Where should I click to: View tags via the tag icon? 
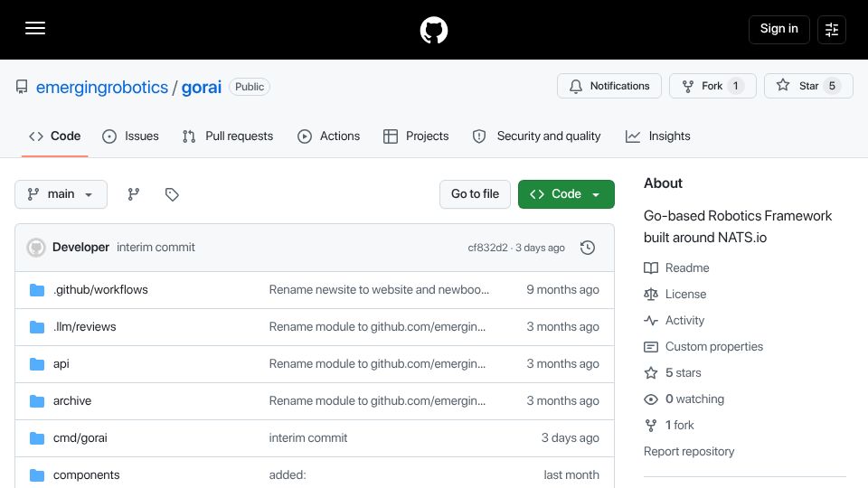pyautogui.click(x=172, y=194)
